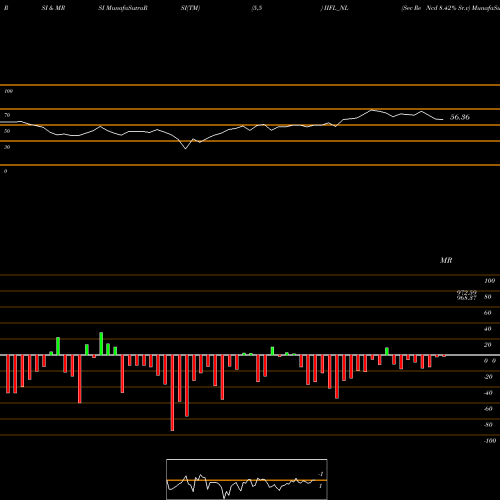Click the RSI axis label 70
Screen dimensions: 500x500
click(7, 115)
